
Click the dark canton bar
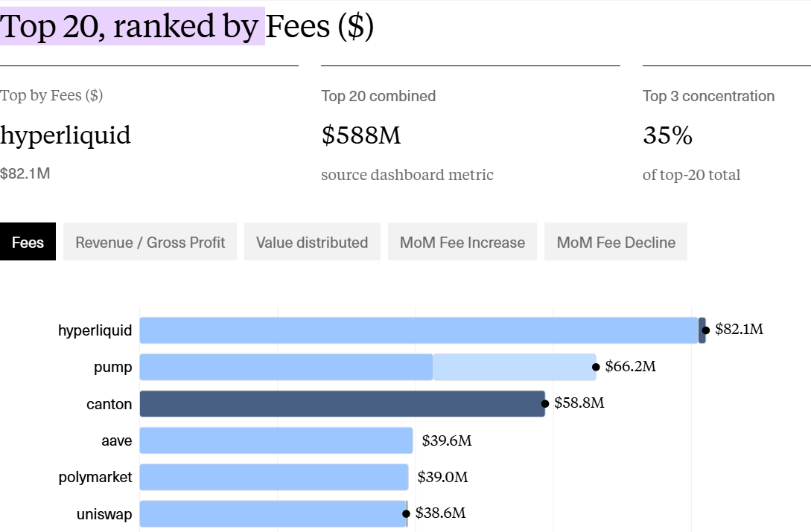[x=343, y=404]
